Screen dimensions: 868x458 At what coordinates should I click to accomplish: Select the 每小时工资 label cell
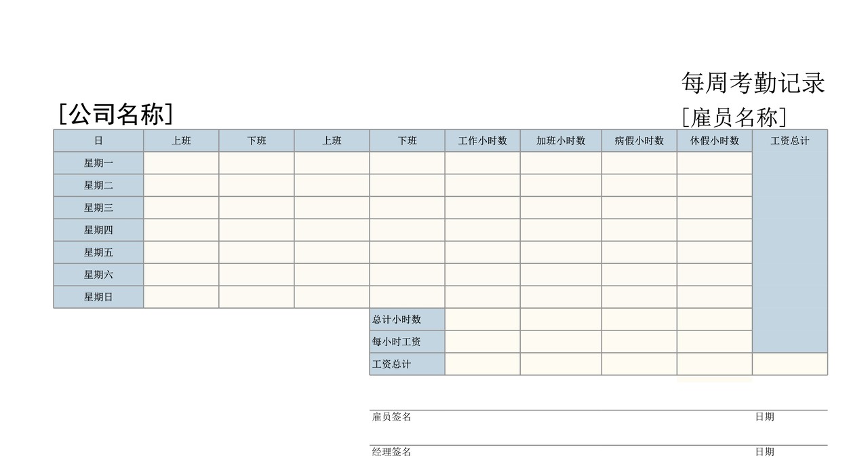[x=406, y=341]
